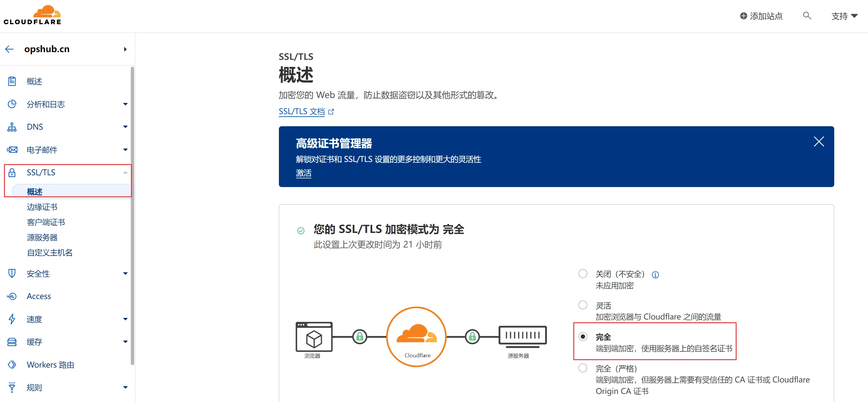Click the lock between Cloudflare and origin server
Viewport: 868px width, 402px height.
click(x=472, y=336)
